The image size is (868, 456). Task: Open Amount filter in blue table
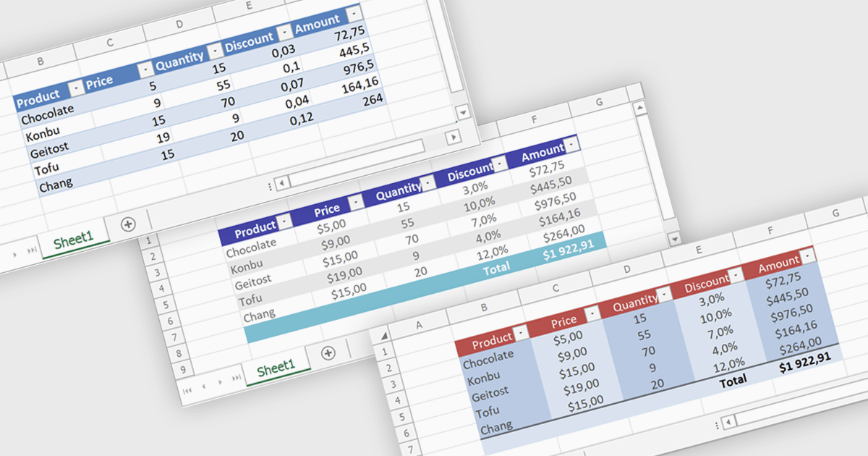[x=353, y=14]
